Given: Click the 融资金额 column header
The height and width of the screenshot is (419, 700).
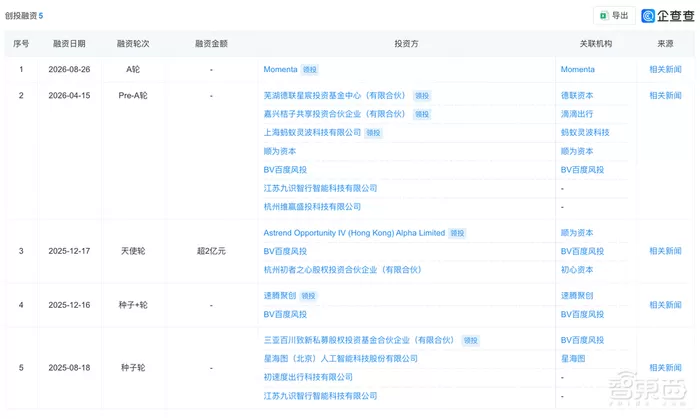Looking at the screenshot, I should [211, 43].
